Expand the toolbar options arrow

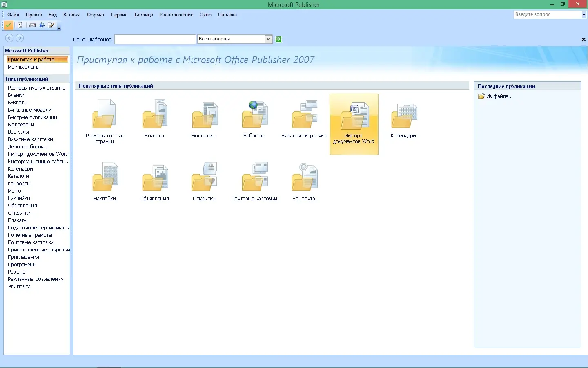coord(59,28)
